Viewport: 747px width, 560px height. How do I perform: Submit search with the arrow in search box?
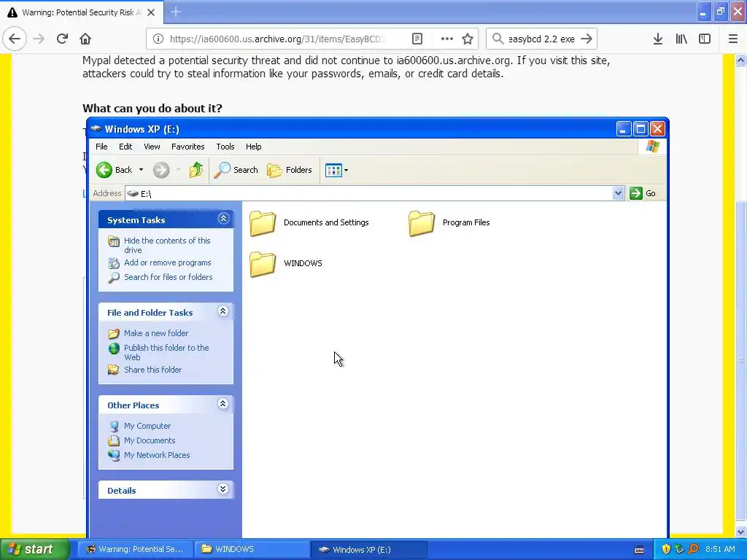click(x=587, y=39)
